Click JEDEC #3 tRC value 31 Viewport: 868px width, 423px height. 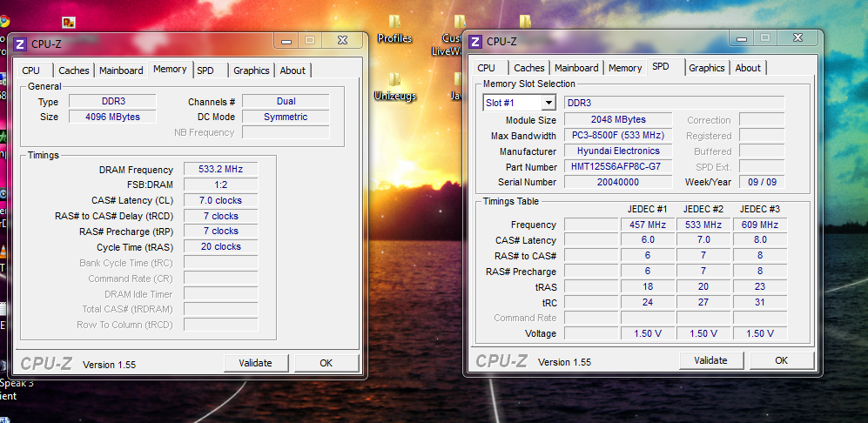click(760, 302)
